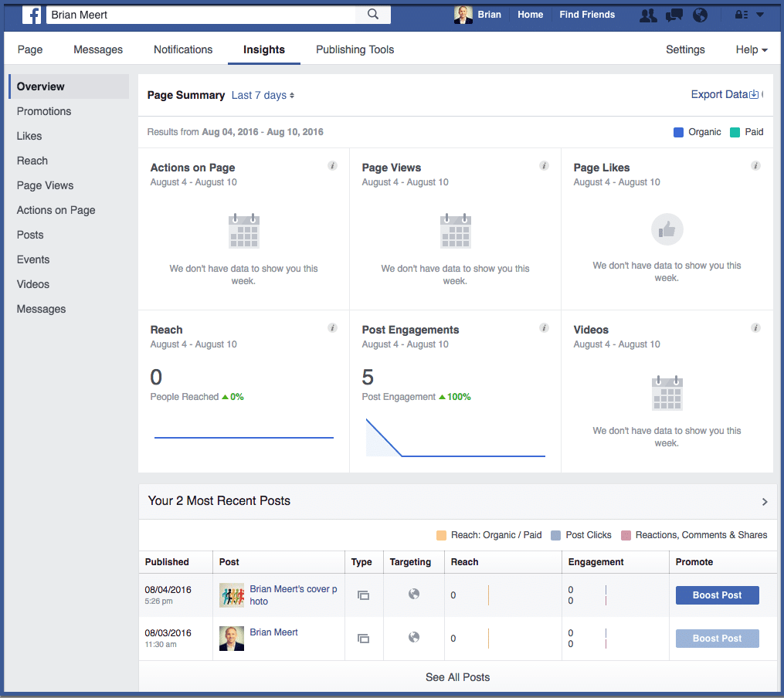Select the Insights tab
784x698 pixels.
264,49
